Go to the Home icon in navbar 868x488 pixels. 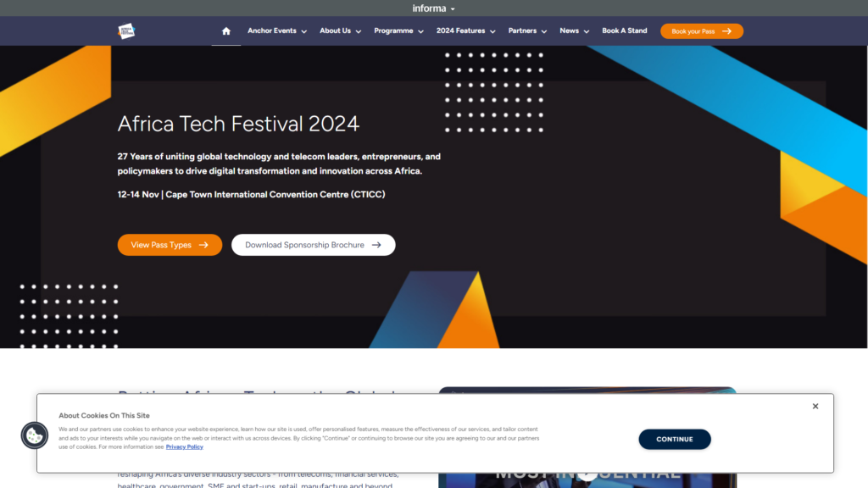click(225, 31)
